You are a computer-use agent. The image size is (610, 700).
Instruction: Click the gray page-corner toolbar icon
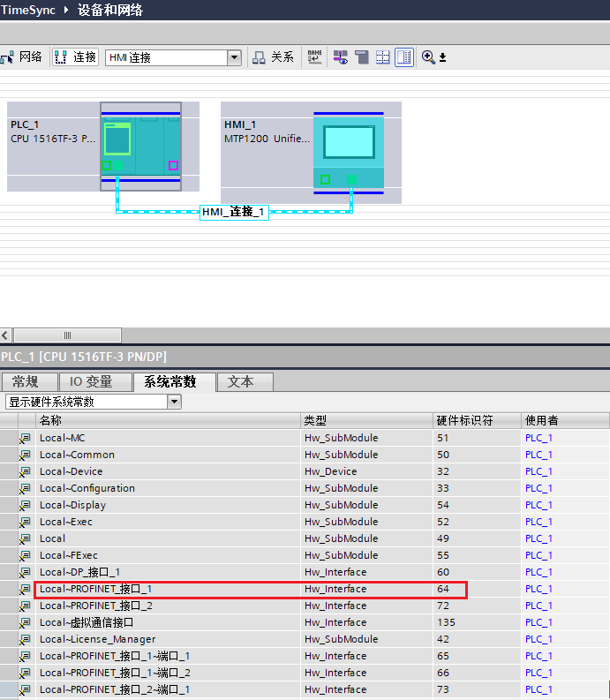click(362, 57)
